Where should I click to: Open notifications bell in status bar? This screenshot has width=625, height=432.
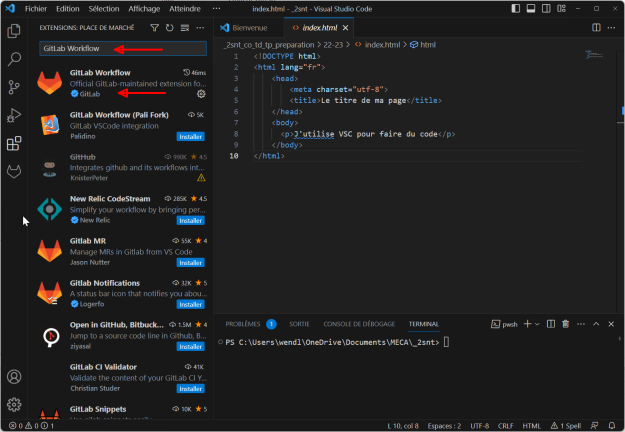click(612, 426)
